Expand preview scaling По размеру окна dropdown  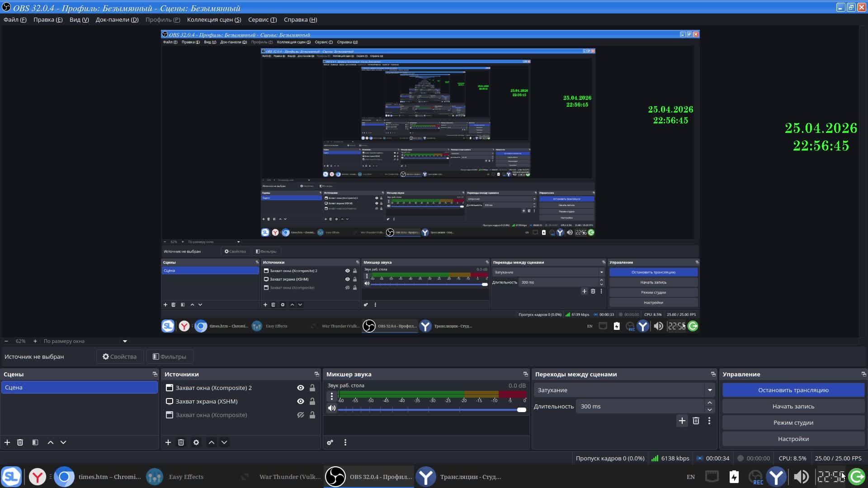coord(125,341)
